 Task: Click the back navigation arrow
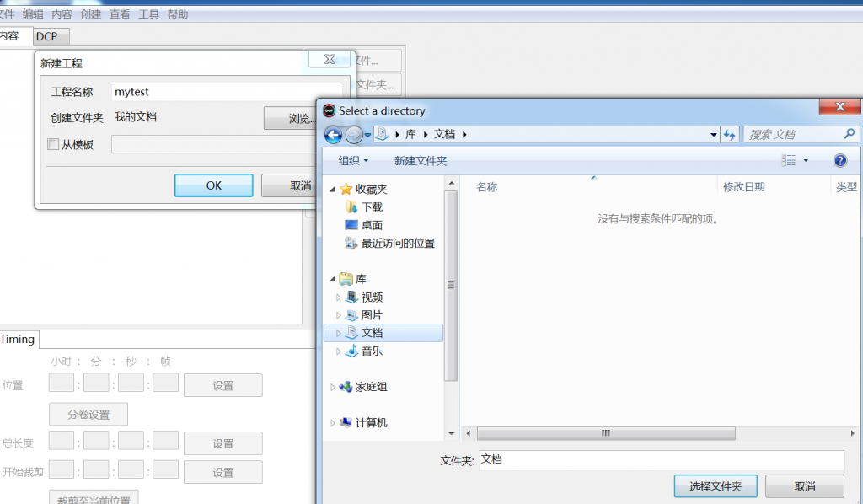coord(333,134)
